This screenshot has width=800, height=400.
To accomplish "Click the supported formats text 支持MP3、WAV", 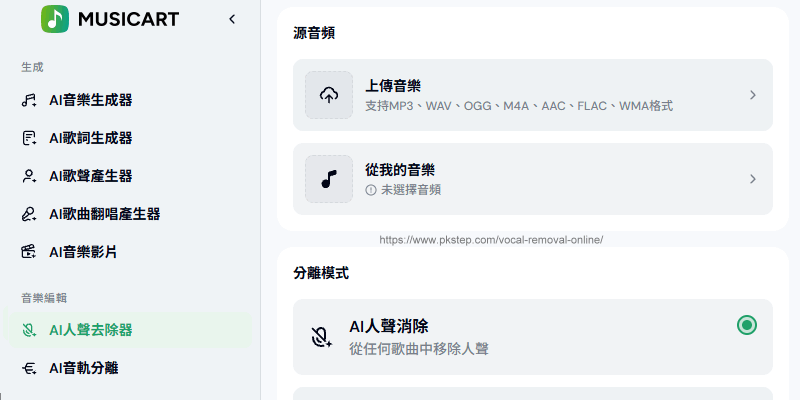I will (x=519, y=106).
